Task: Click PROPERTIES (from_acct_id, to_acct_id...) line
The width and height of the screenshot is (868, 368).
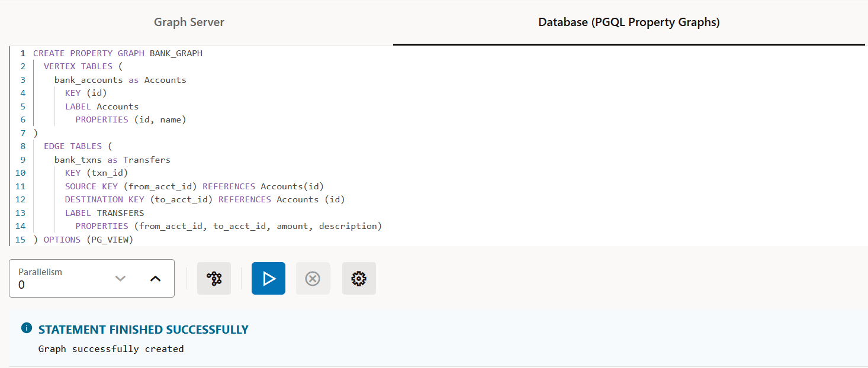Action: tap(229, 226)
